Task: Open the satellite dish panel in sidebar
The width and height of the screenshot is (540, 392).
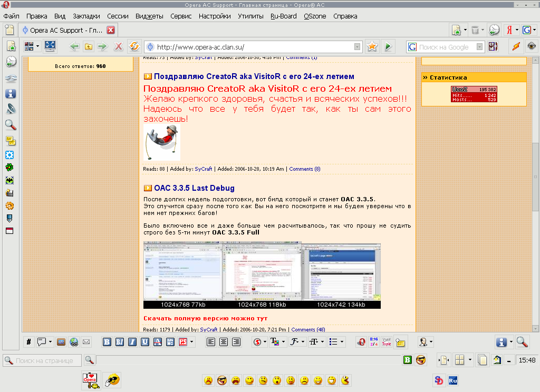Action: click(x=11, y=109)
